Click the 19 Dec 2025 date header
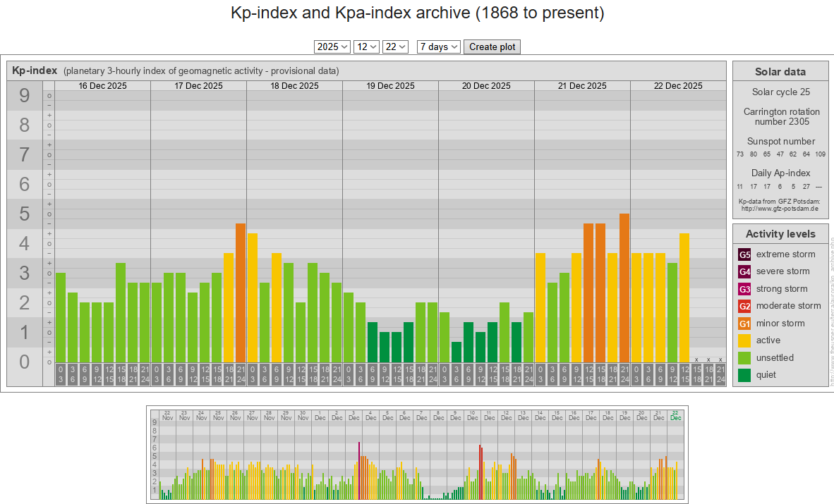 pyautogui.click(x=390, y=85)
